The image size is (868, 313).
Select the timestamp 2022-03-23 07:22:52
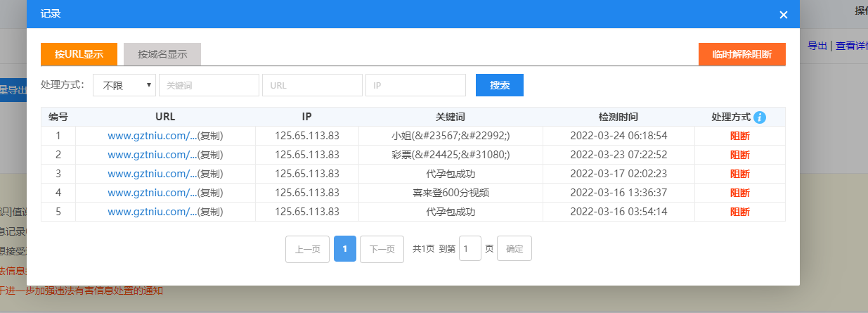(x=618, y=155)
